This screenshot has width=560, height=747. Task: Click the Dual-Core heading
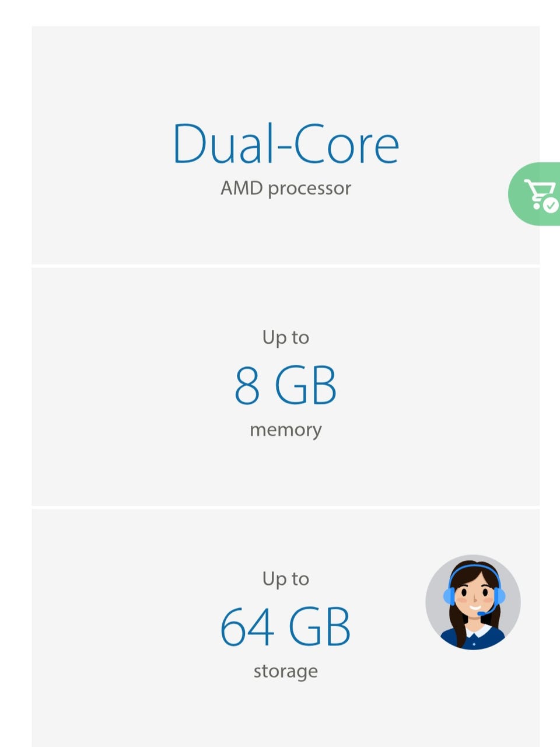[x=286, y=144]
